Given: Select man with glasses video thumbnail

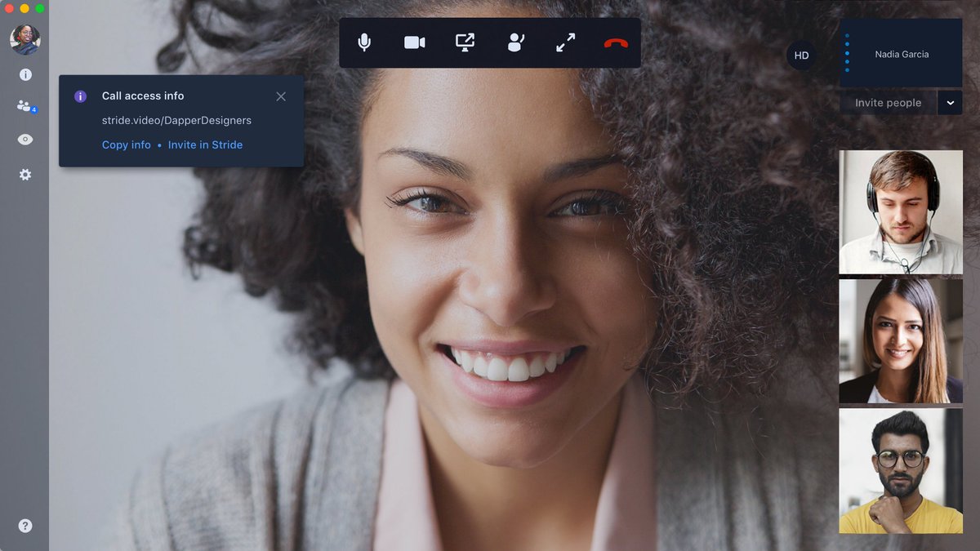Looking at the screenshot, I should click(901, 471).
